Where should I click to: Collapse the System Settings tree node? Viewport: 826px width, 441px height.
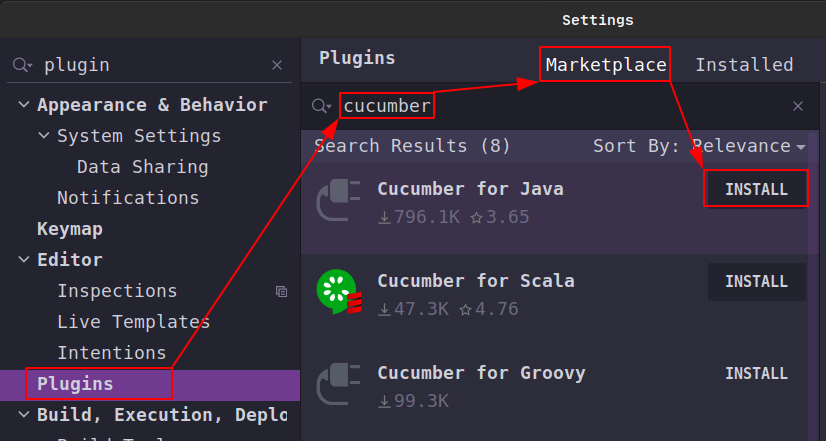click(43, 136)
